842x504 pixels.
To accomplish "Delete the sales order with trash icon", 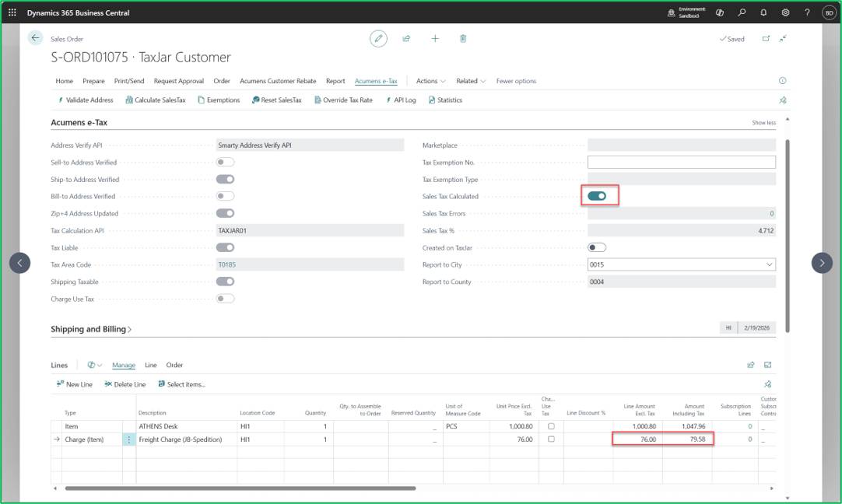I will [x=463, y=39].
